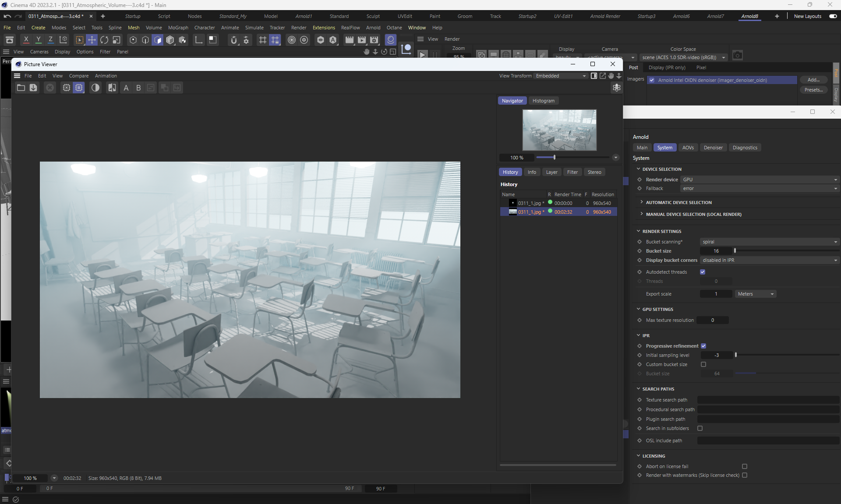This screenshot has height=504, width=841.
Task: Switch to the Histogram tab
Action: tap(543, 101)
